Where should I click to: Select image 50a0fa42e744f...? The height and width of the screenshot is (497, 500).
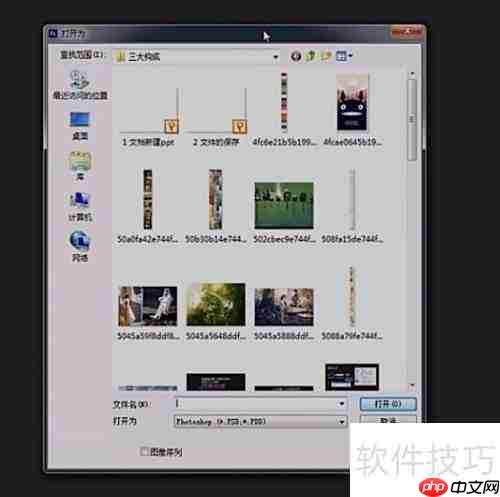coord(148,206)
